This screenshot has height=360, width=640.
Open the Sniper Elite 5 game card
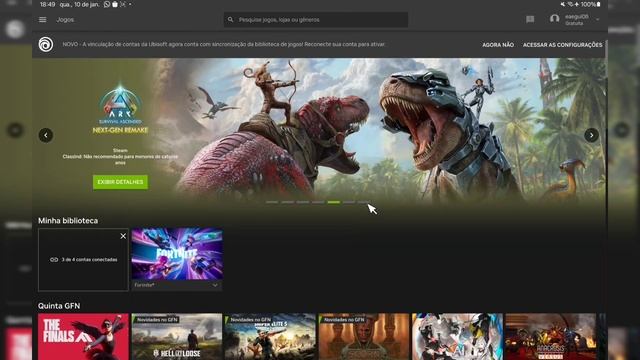tap(270, 337)
